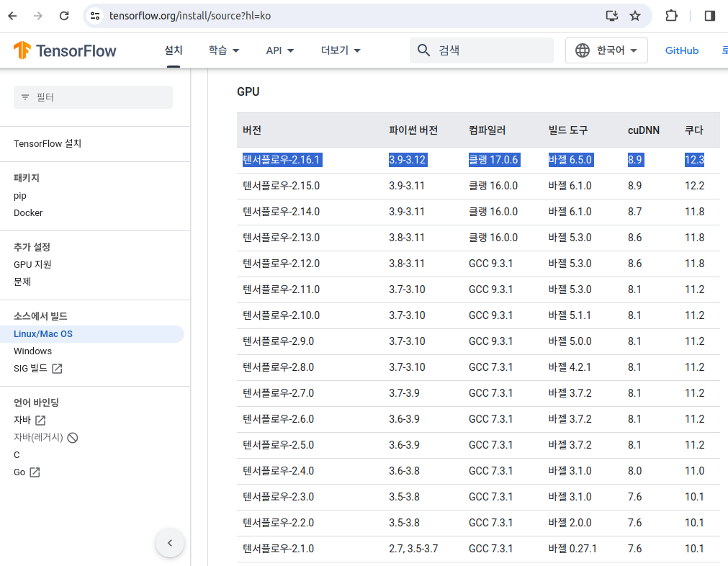Click the globe language icon
This screenshot has width=728, height=566.
tap(583, 50)
